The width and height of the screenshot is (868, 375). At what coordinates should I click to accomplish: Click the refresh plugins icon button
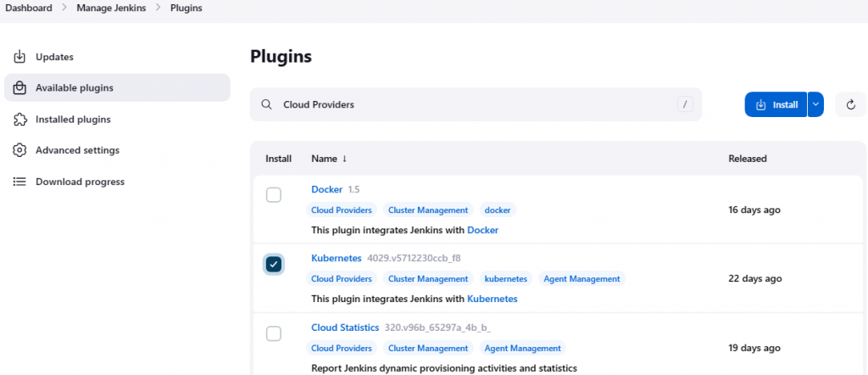pyautogui.click(x=850, y=104)
